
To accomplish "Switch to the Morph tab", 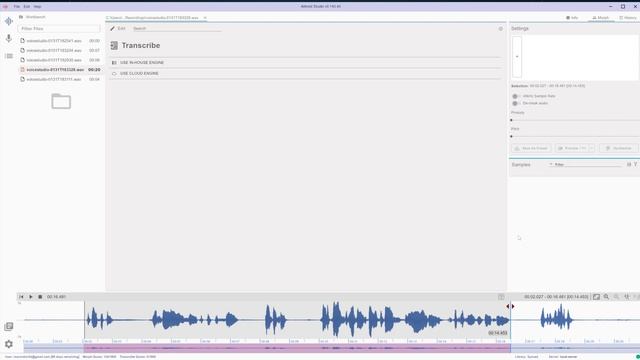I will 601,18.
